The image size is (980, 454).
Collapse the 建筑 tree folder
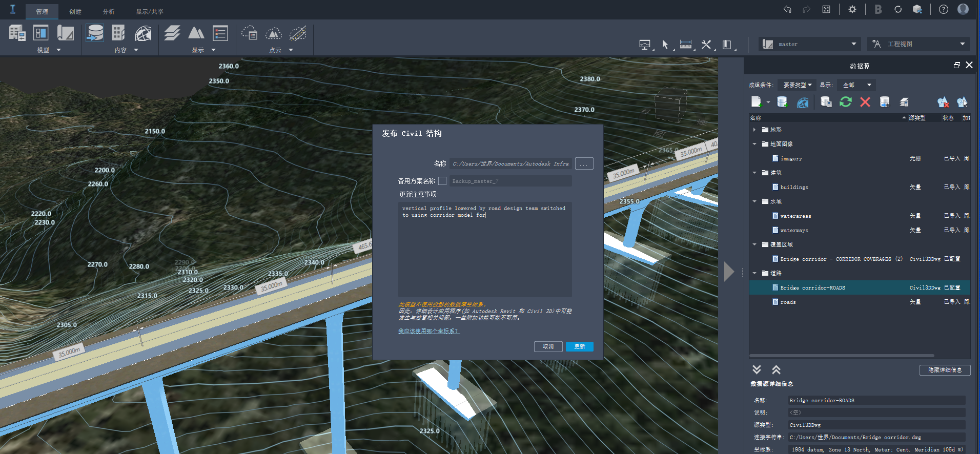tap(754, 173)
